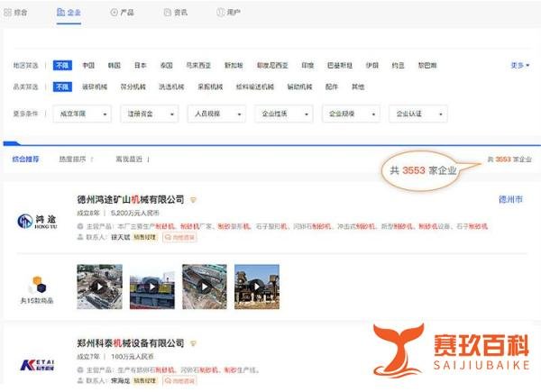Filter the region by 中国
The image size is (541, 392).
click(x=88, y=65)
